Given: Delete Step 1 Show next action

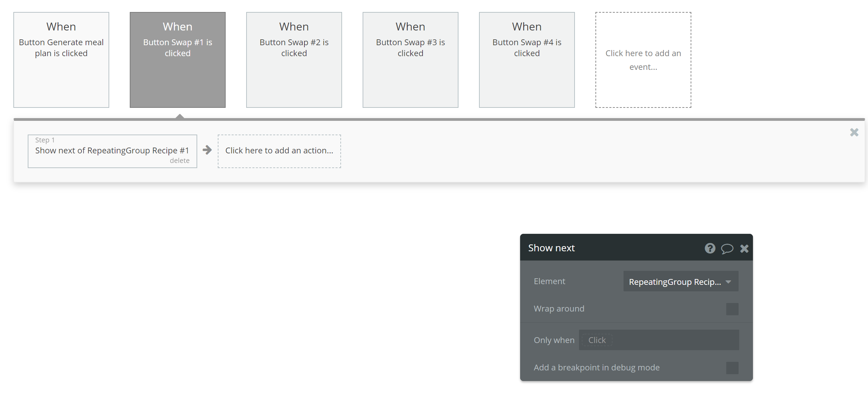Looking at the screenshot, I should 179,161.
